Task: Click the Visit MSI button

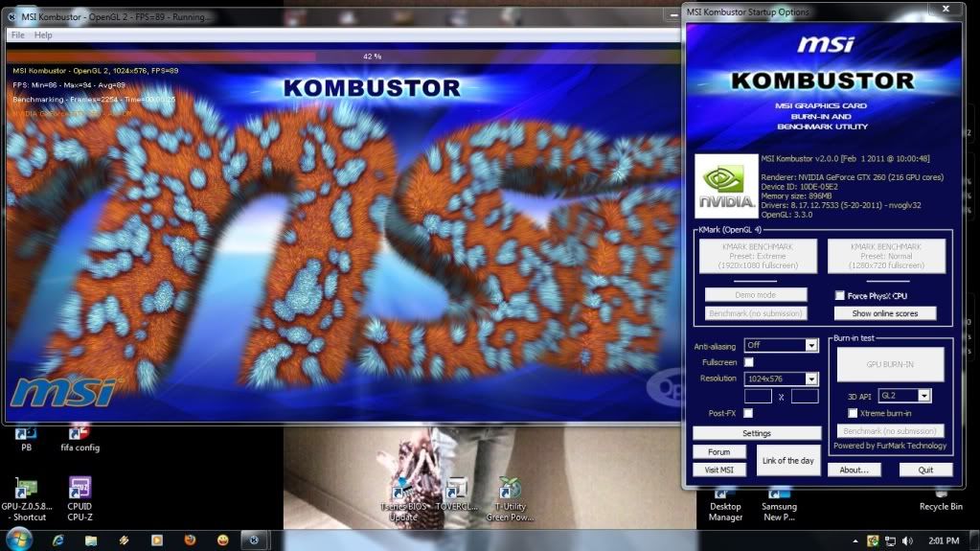Action: 718,470
